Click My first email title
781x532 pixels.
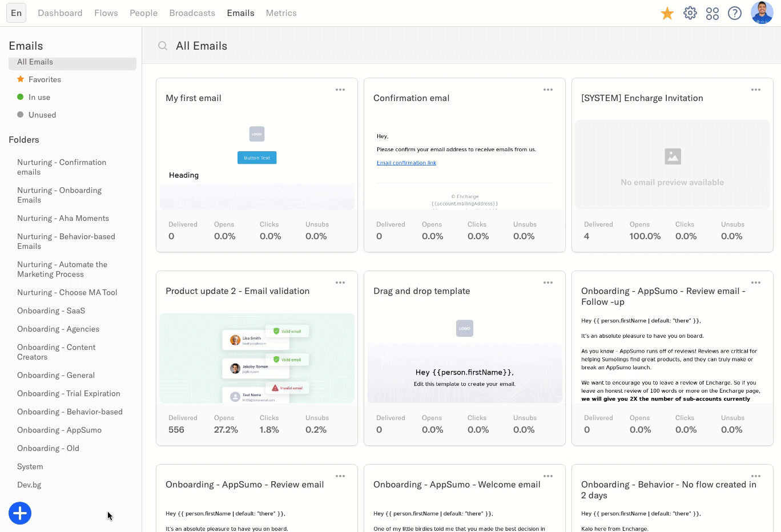coord(194,98)
